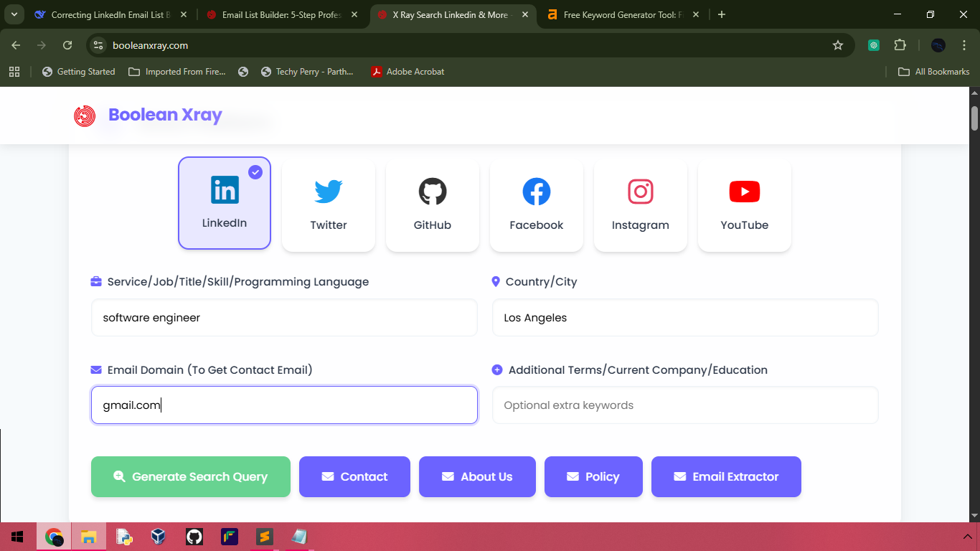
Task: Pick the Facebook platform card
Action: click(x=537, y=205)
